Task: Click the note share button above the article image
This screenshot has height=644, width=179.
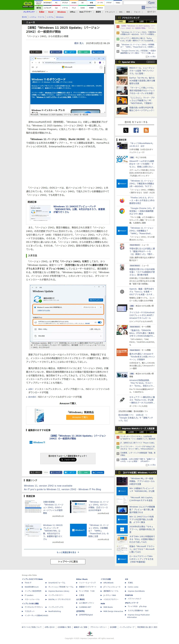Action: (84, 52)
